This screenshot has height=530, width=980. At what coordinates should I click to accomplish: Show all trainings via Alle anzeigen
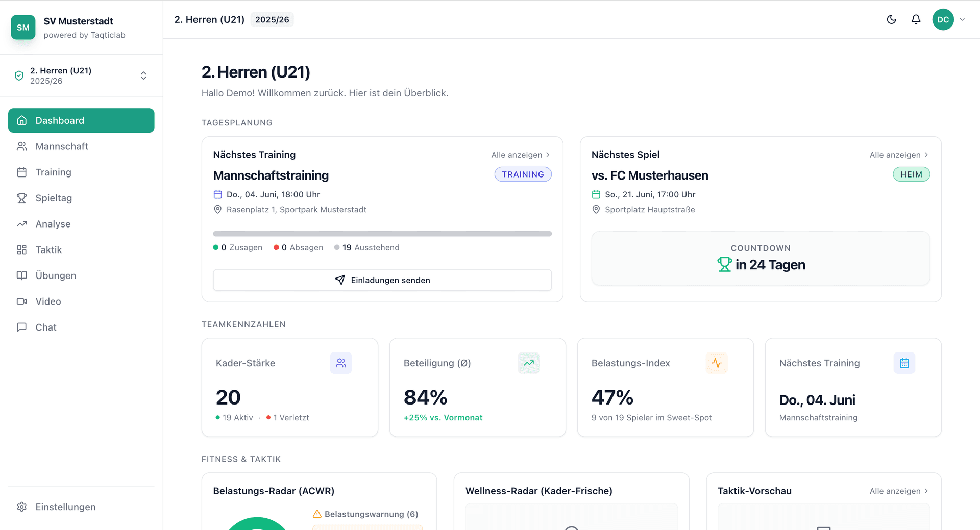click(x=521, y=155)
